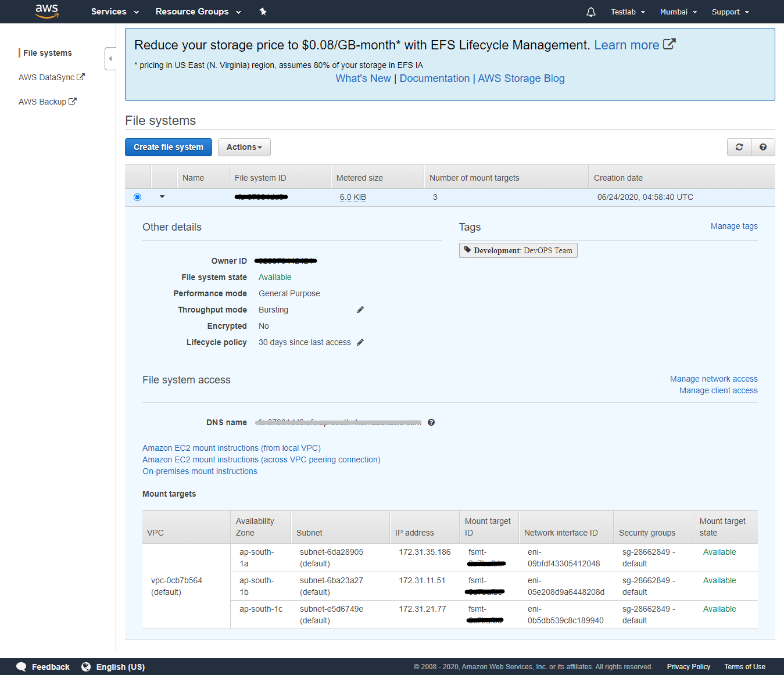The width and height of the screenshot is (784, 675).
Task: Collapse the file system row details triangle
Action: (x=162, y=197)
